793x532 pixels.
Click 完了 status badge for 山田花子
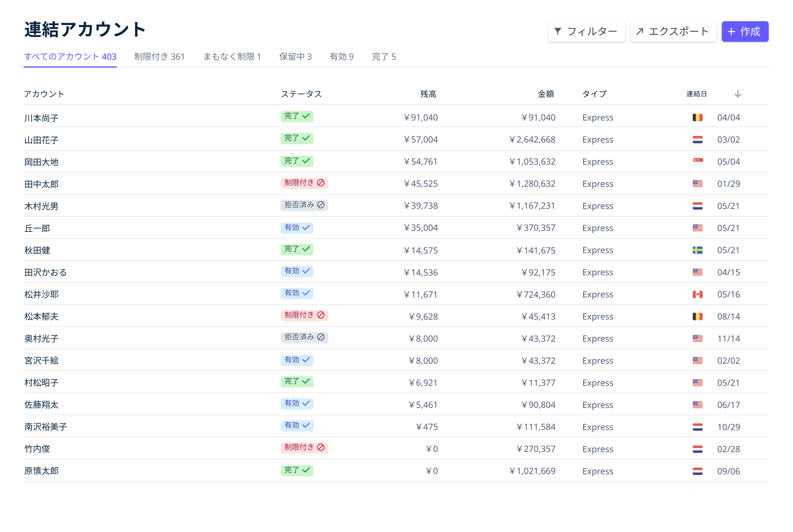[297, 138]
